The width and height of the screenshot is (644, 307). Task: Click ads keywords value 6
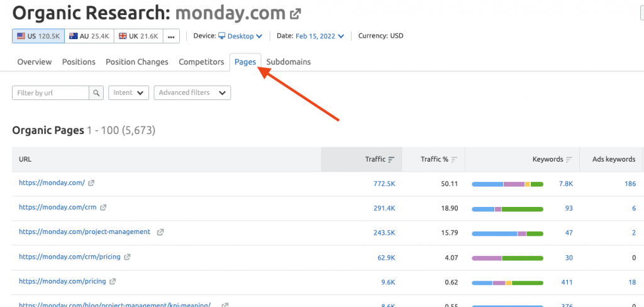coord(634,209)
